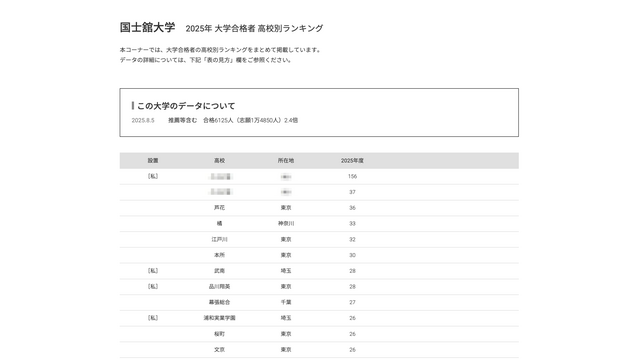
Task: Click 埼玉 in the 武南 row
Action: tap(286, 271)
